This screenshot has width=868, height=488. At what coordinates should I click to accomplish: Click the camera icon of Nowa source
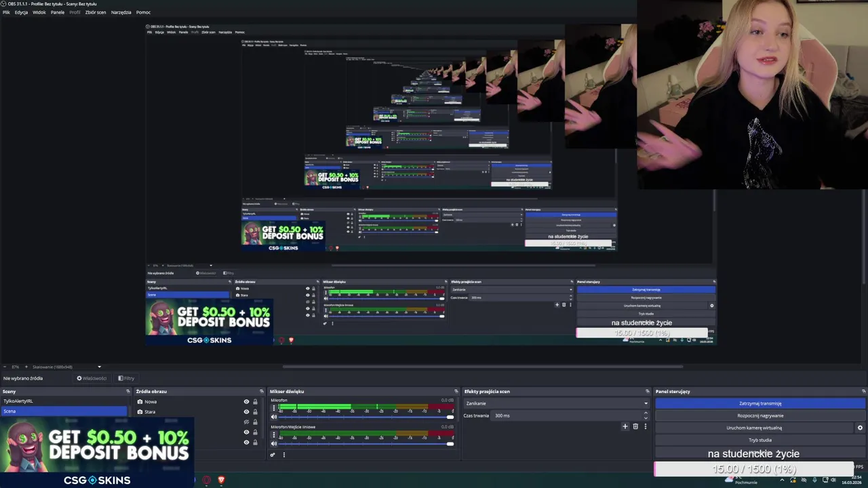coord(140,401)
